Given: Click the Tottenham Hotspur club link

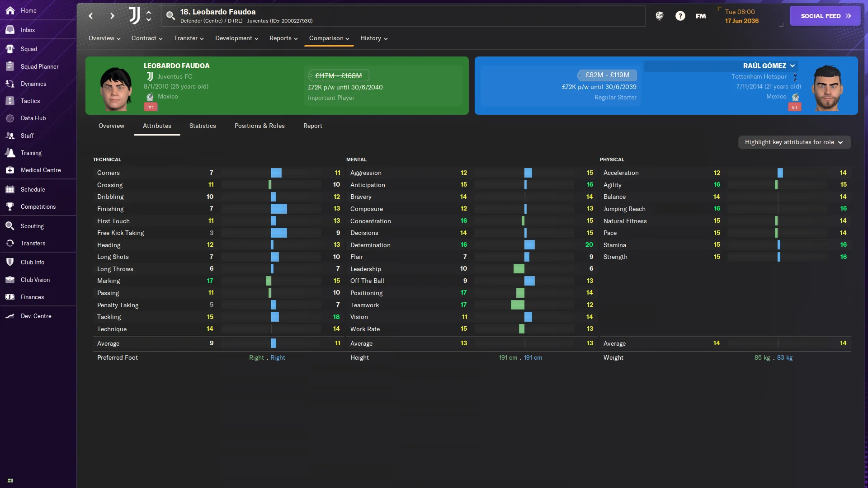Looking at the screenshot, I should click(759, 77).
